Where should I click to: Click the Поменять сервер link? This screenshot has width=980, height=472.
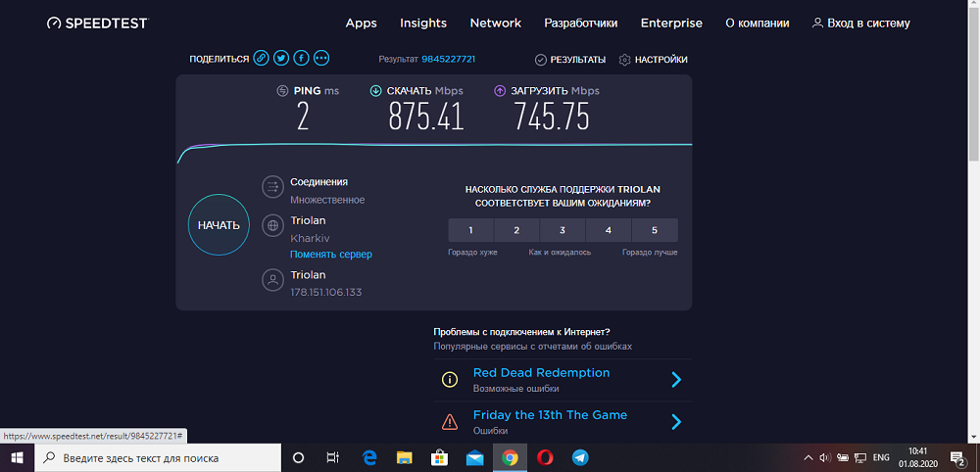click(x=330, y=255)
